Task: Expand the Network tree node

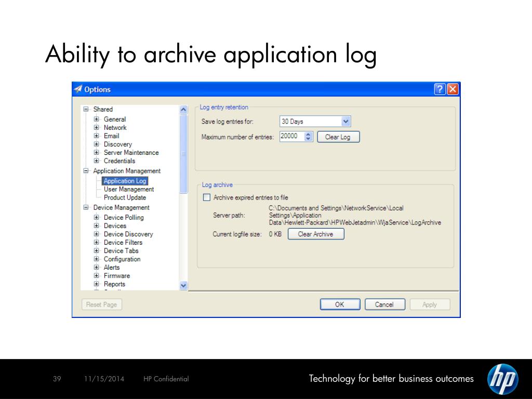Action: pyautogui.click(x=96, y=128)
